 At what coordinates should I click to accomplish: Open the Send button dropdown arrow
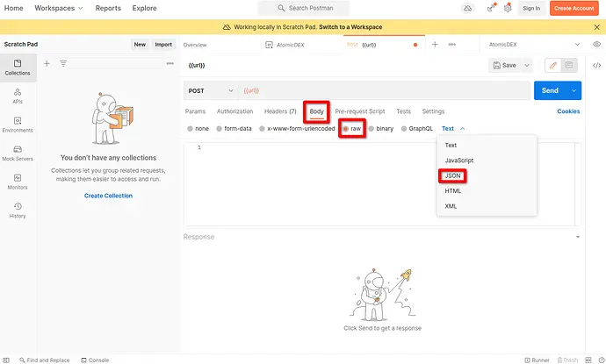(574, 90)
